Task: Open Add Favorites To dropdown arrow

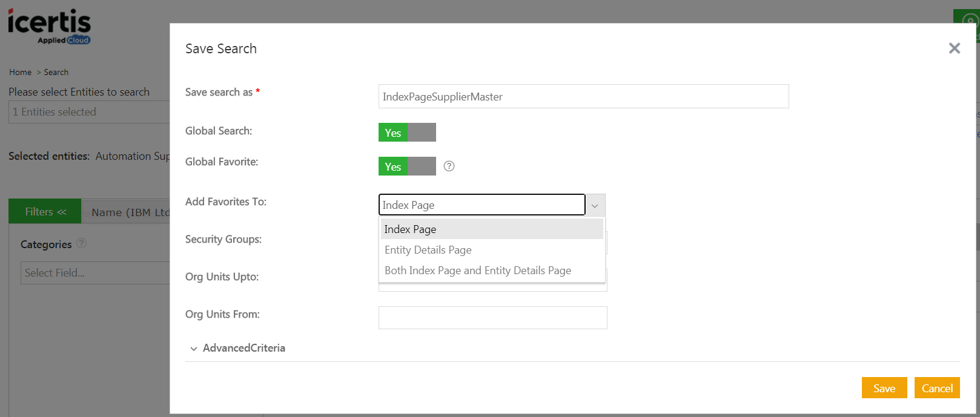Action: [x=595, y=206]
